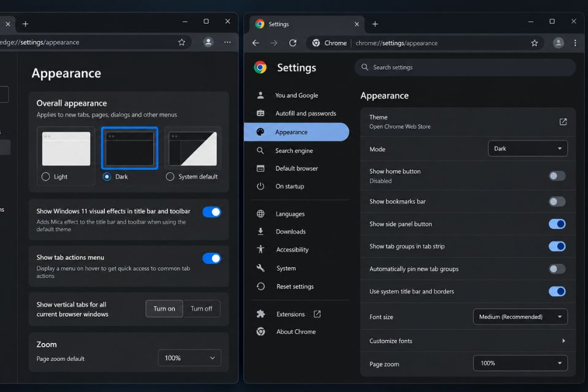Click Turn on for vertical tabs
This screenshot has width=588, height=392.
(164, 309)
